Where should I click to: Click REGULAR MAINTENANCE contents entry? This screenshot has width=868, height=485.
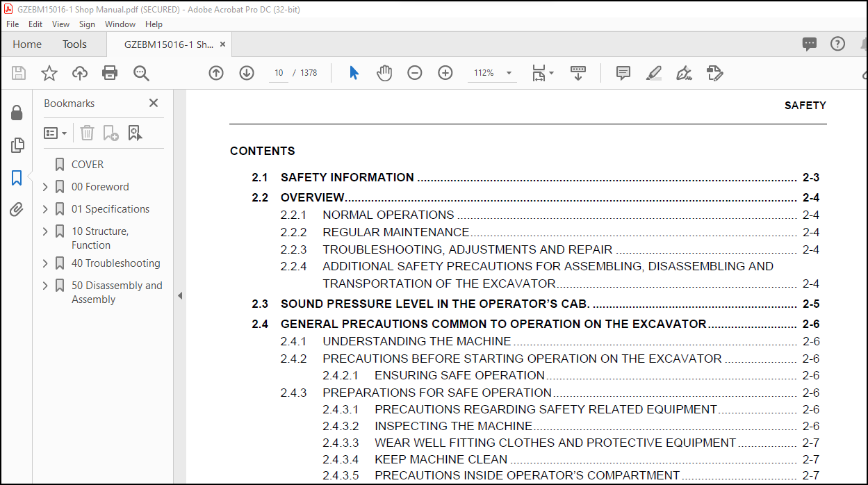tap(396, 232)
